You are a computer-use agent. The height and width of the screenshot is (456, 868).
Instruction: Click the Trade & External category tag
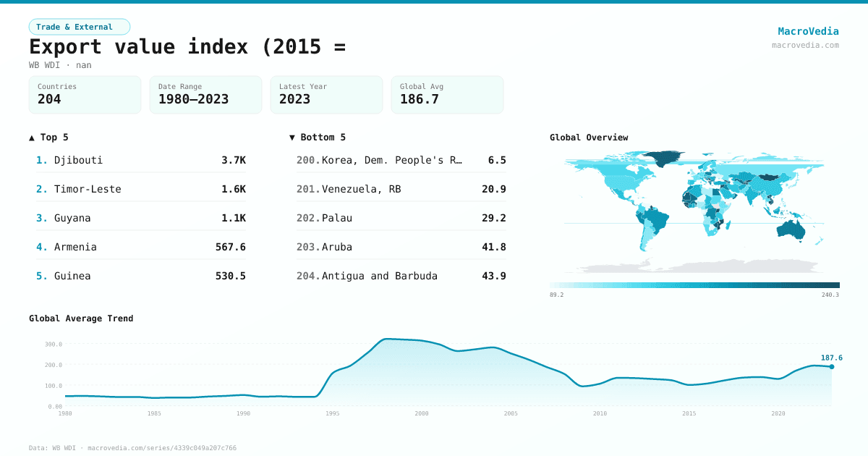tap(79, 27)
